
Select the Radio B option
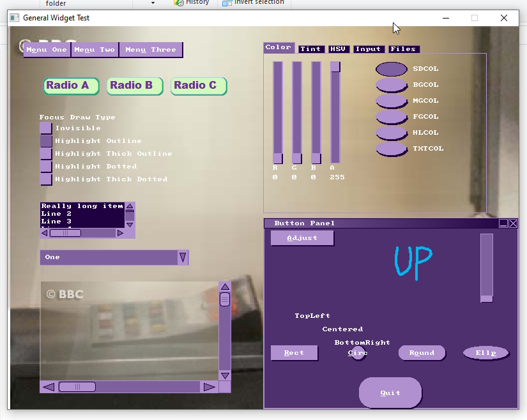click(134, 86)
